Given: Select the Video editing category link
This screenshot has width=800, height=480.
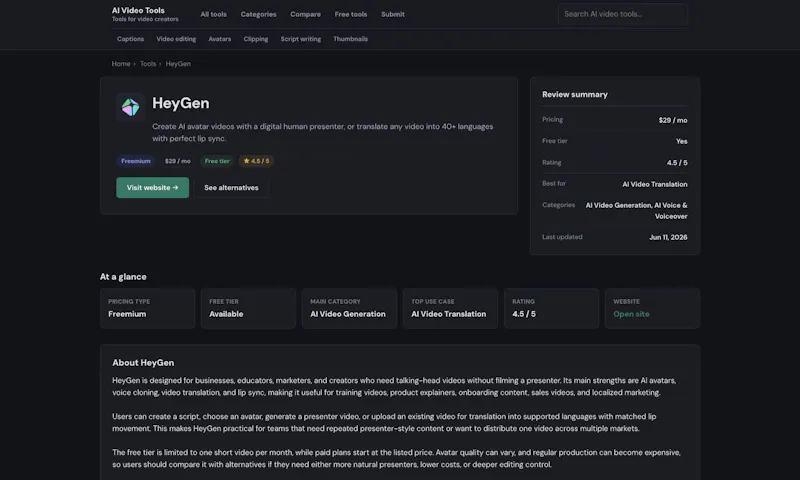Looking at the screenshot, I should (176, 39).
